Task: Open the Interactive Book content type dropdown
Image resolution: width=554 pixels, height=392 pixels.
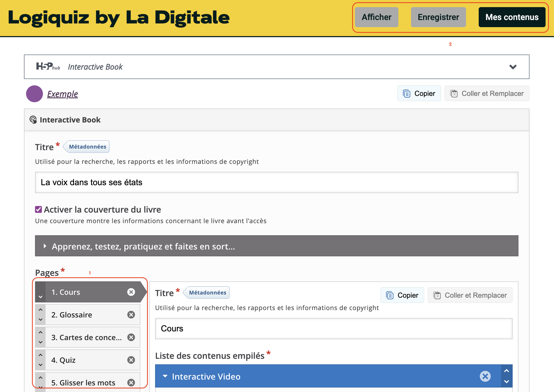Action: [513, 67]
